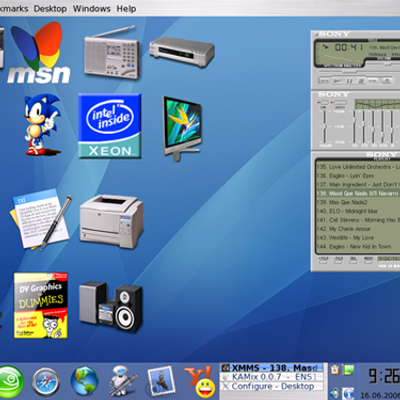
Task: Select playlist track 142 My Cherie Amour
Action: (358, 229)
